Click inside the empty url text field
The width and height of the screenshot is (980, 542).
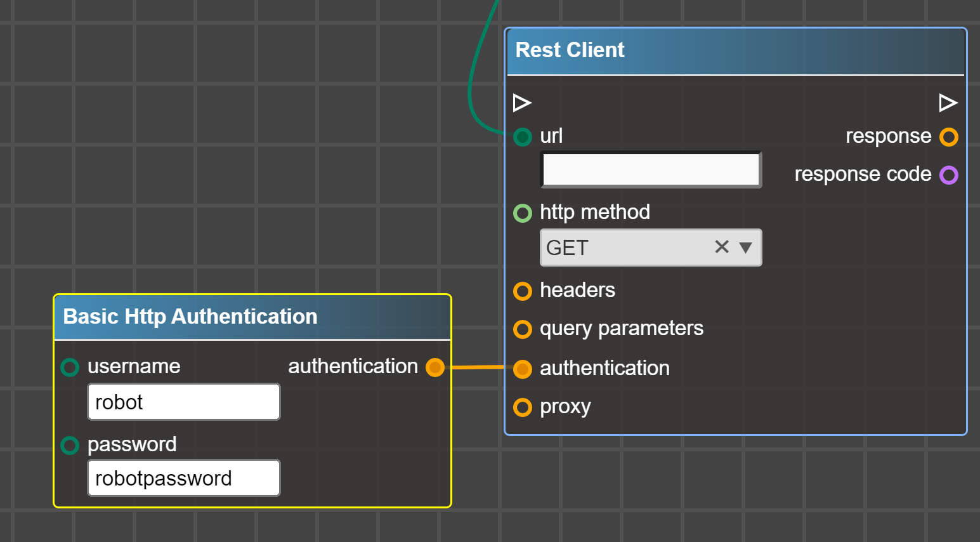tap(650, 169)
